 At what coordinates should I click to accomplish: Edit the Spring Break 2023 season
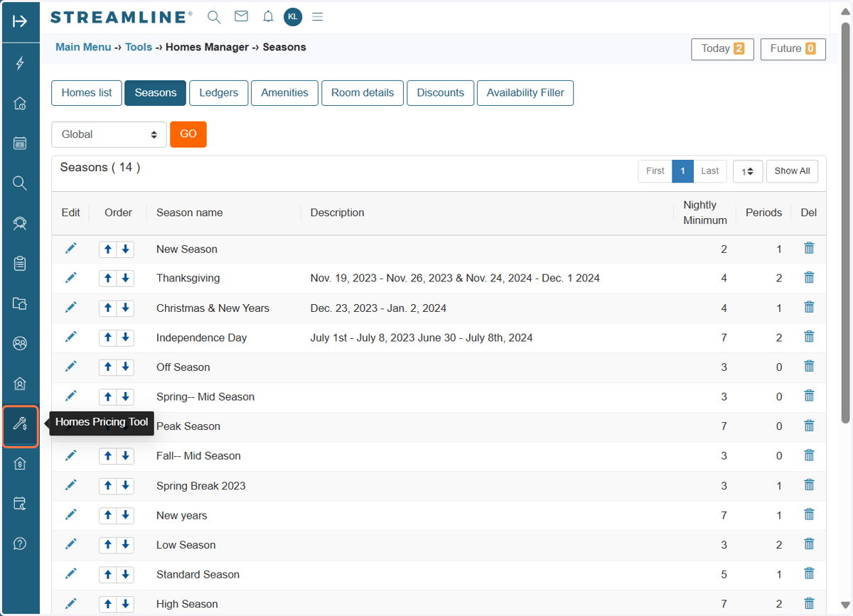pos(70,485)
